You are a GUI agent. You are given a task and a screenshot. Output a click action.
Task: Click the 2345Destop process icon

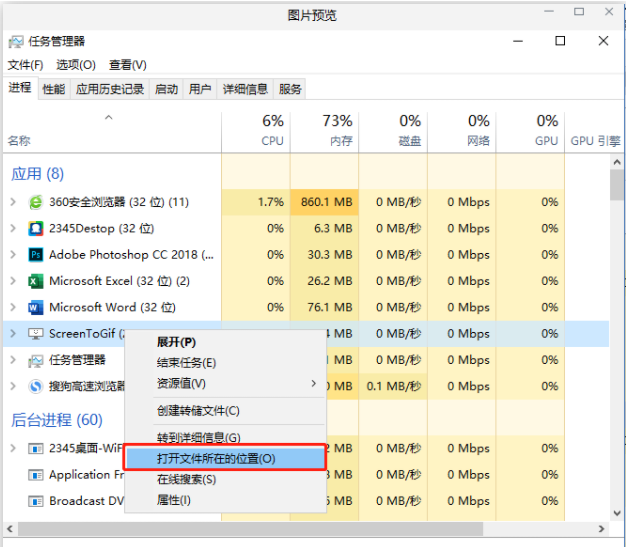(x=36, y=228)
